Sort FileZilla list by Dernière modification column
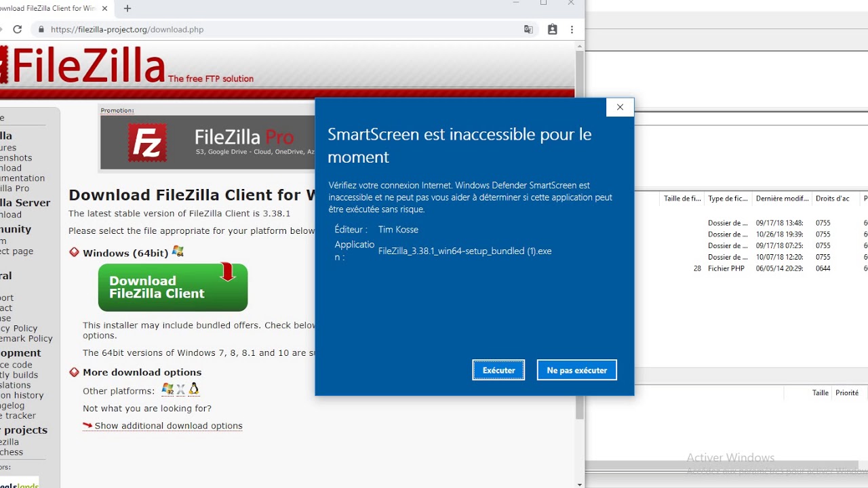The width and height of the screenshot is (868, 488). tap(782, 199)
